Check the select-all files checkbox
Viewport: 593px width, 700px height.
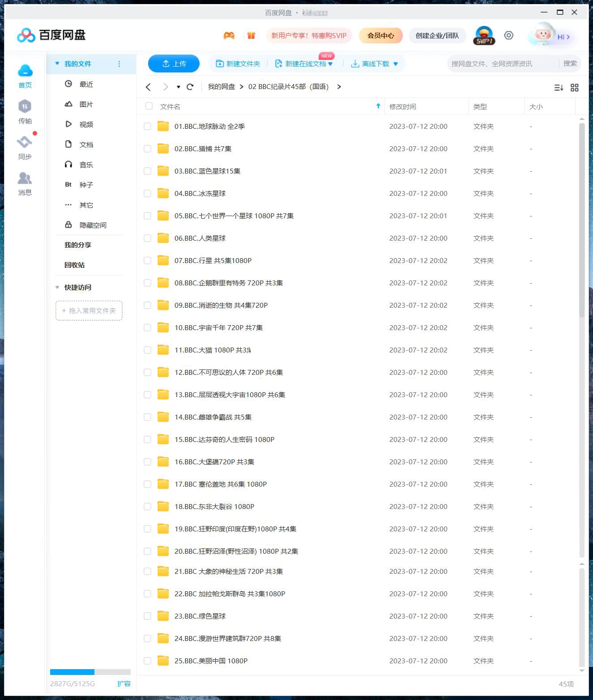148,106
